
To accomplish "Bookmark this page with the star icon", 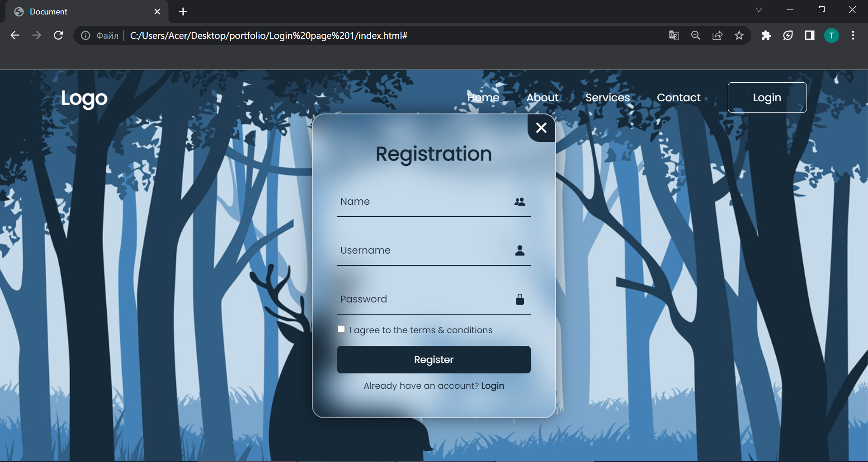I will pyautogui.click(x=740, y=35).
